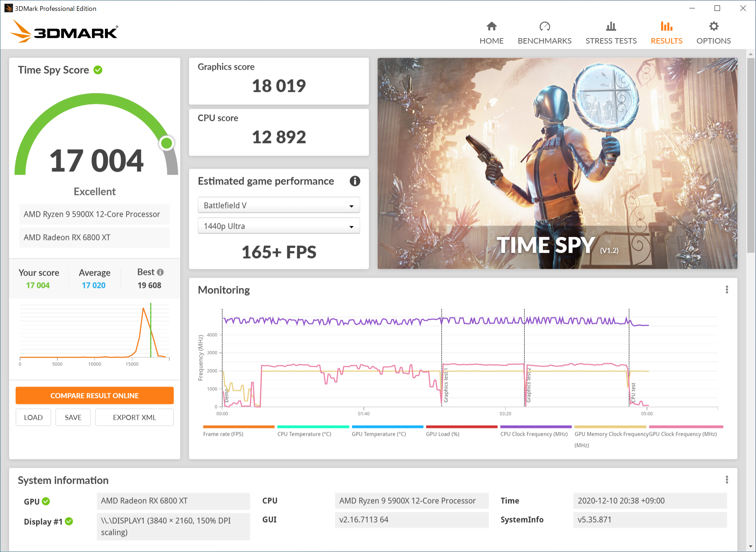
Task: Toggle the GPU Load (%) legend series
Action: click(461, 431)
